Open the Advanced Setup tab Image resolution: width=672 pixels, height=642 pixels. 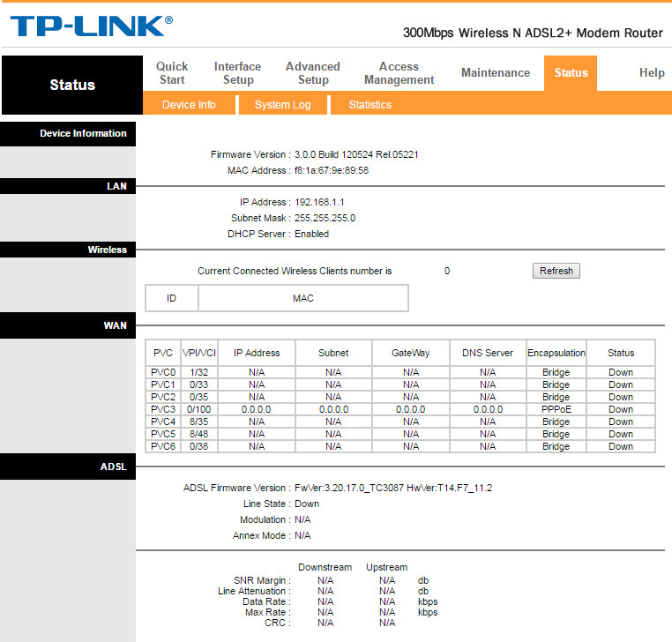point(313,73)
